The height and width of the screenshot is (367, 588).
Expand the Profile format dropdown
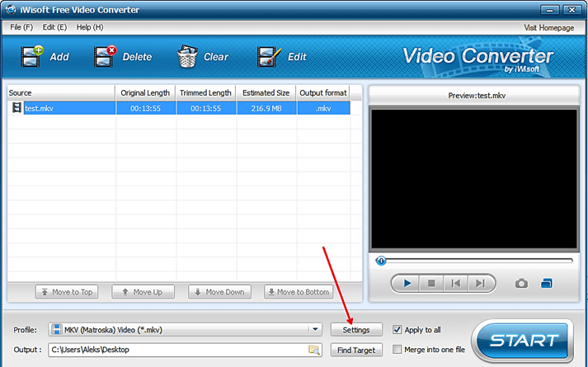coord(315,330)
